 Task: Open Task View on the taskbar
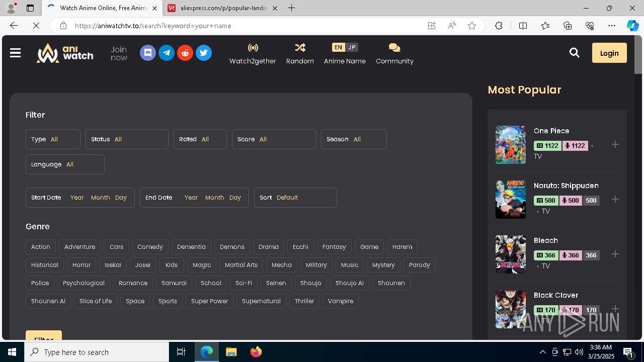pos(181,352)
